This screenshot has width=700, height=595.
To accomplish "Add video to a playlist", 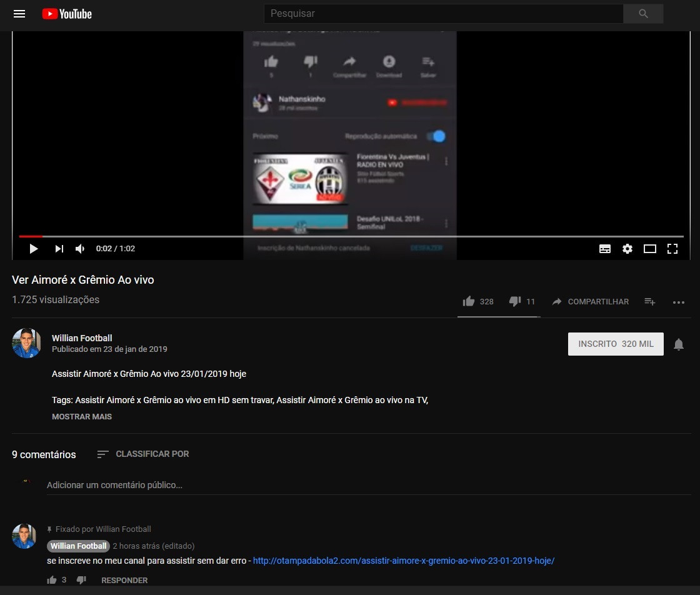I will pyautogui.click(x=650, y=302).
